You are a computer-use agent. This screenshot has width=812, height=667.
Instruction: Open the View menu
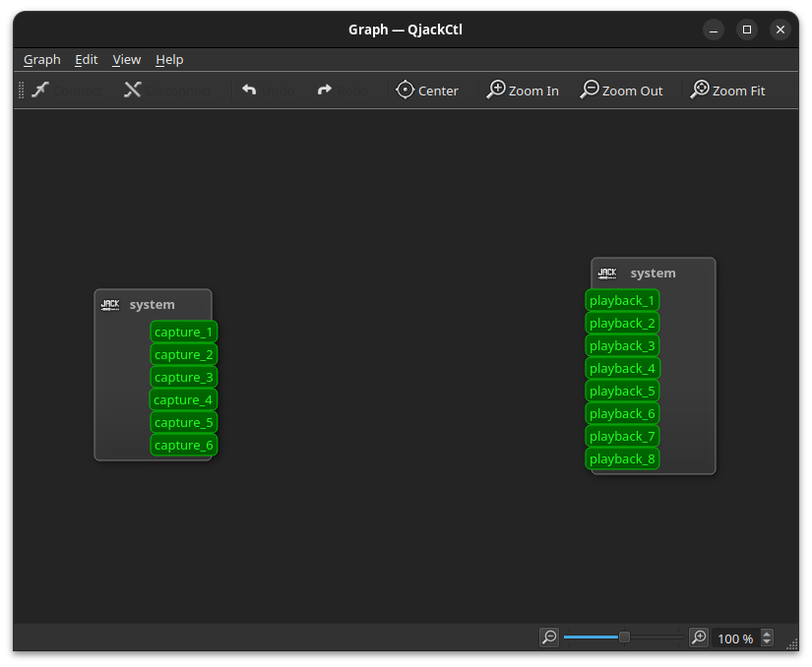coord(126,59)
